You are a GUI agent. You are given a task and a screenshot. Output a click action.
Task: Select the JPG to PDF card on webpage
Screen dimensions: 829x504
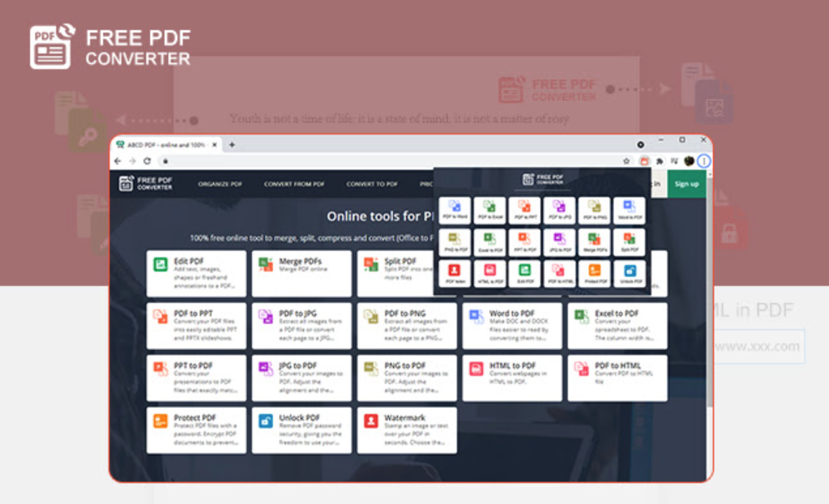click(x=302, y=378)
